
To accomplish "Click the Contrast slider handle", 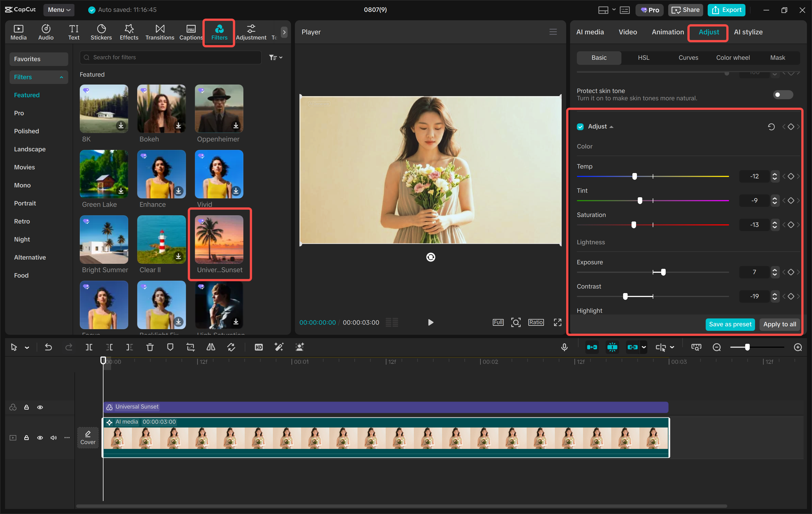I will pyautogui.click(x=625, y=296).
